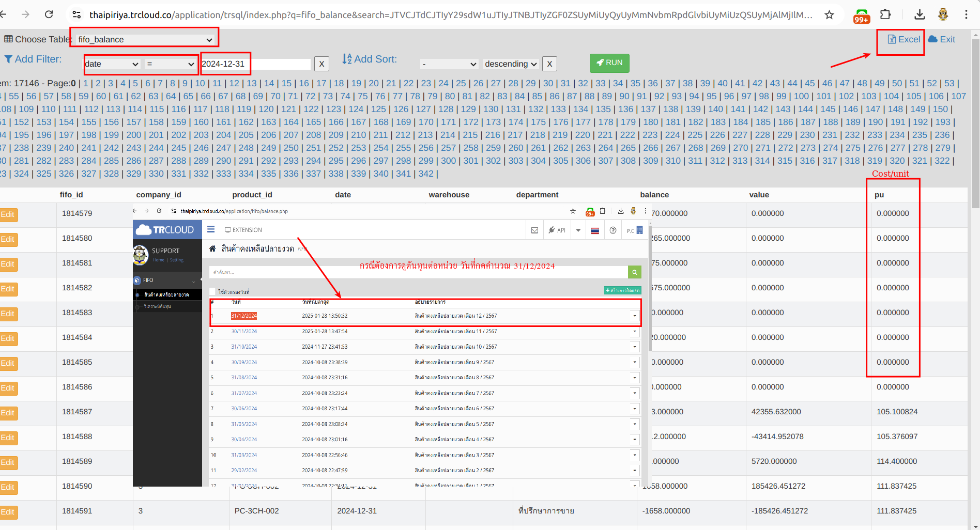The image size is (980, 530).
Task: Open the Chrome three-dot menu in main toolbar
Action: click(x=966, y=14)
